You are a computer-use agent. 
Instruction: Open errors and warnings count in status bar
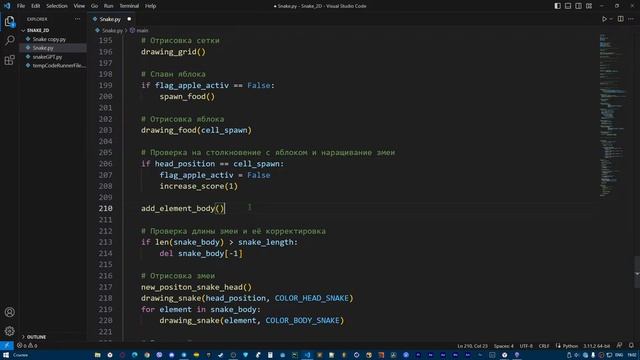[x=27, y=345]
